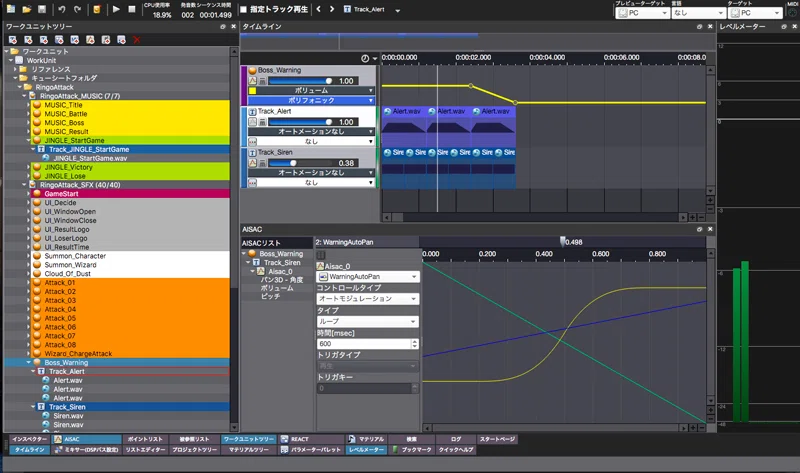Open the ループ type dropdown
The height and width of the screenshot is (473, 800).
tap(367, 321)
